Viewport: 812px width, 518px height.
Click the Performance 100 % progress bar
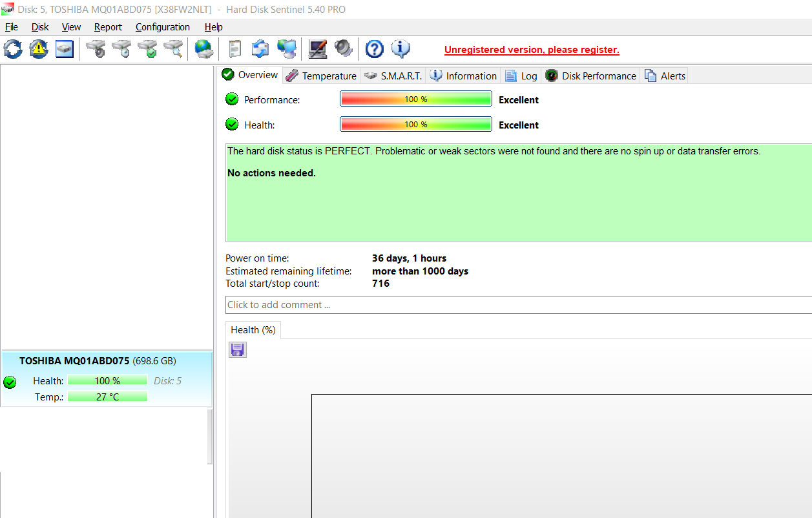pyautogui.click(x=416, y=99)
